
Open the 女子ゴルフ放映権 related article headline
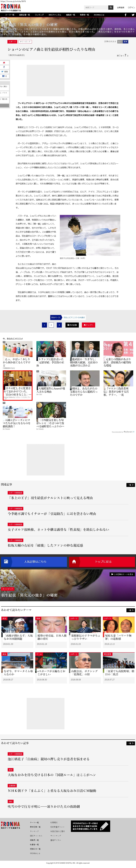tap(58, 529)
